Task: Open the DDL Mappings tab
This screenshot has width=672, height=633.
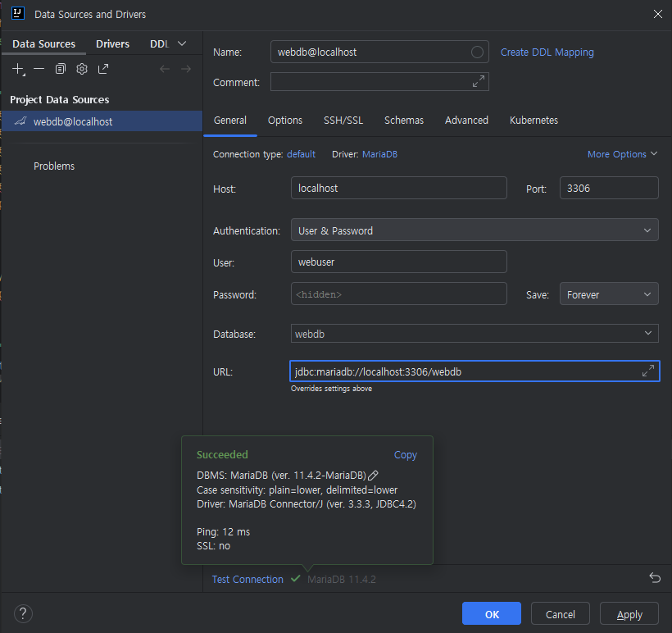Action: tap(160, 43)
